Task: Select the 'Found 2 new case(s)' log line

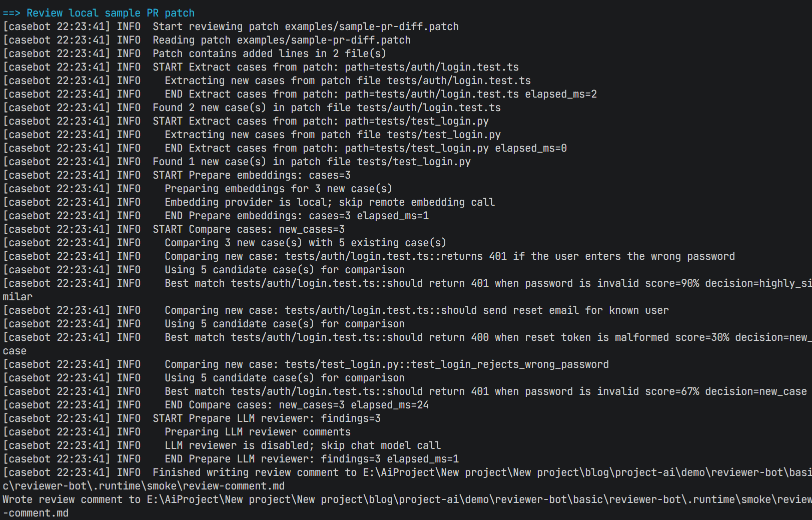Action: [x=327, y=108]
